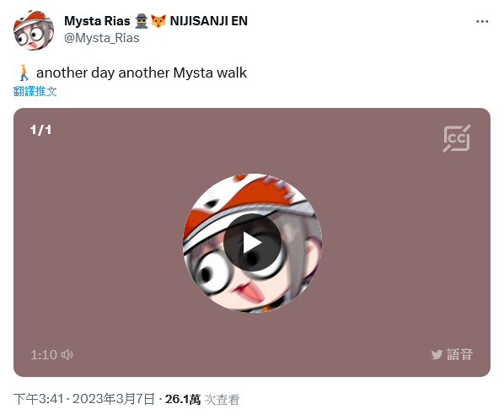Click the speaker volume icon
This screenshot has width=504, height=420.
[67, 355]
